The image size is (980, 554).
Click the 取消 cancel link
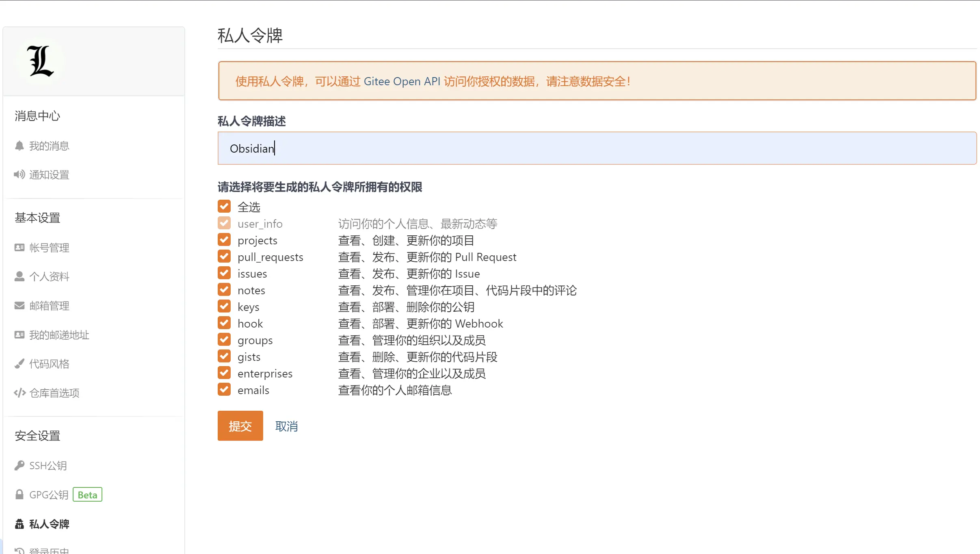click(286, 426)
